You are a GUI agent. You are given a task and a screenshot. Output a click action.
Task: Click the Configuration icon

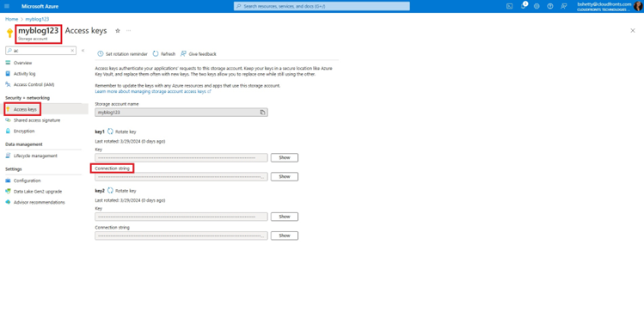point(8,180)
